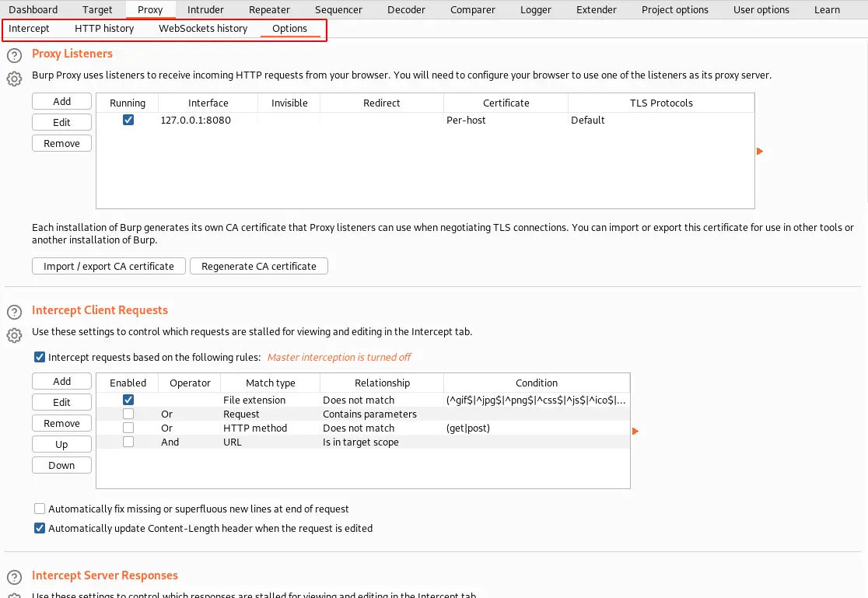Click help icon for Intercept Client Requests
868x598 pixels.
coord(14,313)
